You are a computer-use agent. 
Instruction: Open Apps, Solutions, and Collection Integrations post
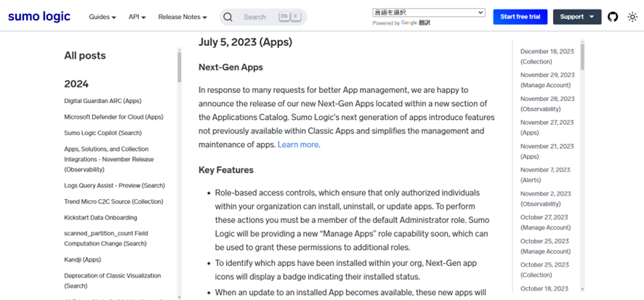[x=109, y=159]
